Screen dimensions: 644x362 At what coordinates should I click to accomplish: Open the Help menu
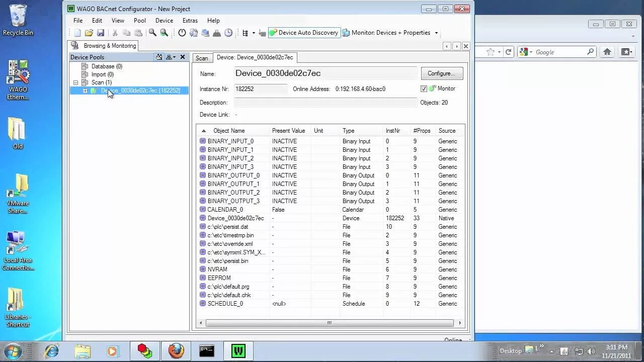[213, 21]
